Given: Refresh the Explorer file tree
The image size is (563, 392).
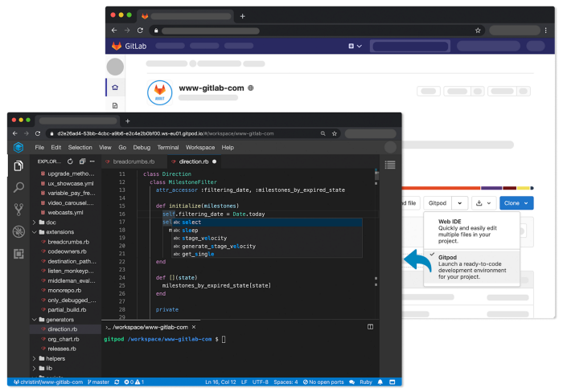Looking at the screenshot, I should point(70,161).
